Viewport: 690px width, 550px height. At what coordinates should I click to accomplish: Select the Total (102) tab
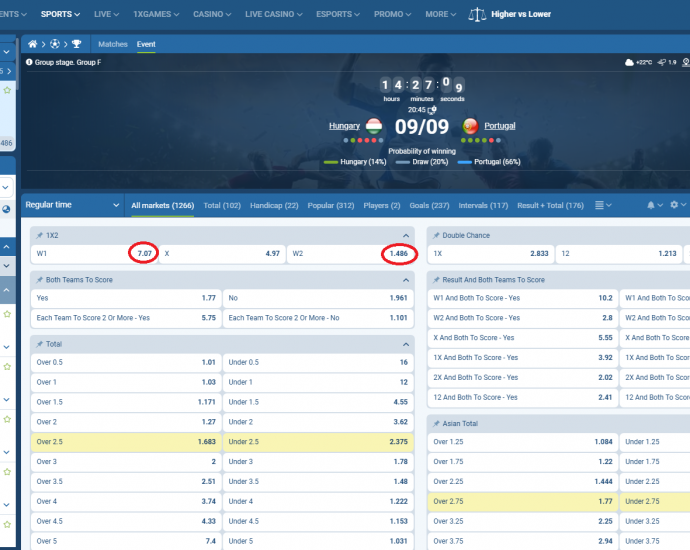222,205
